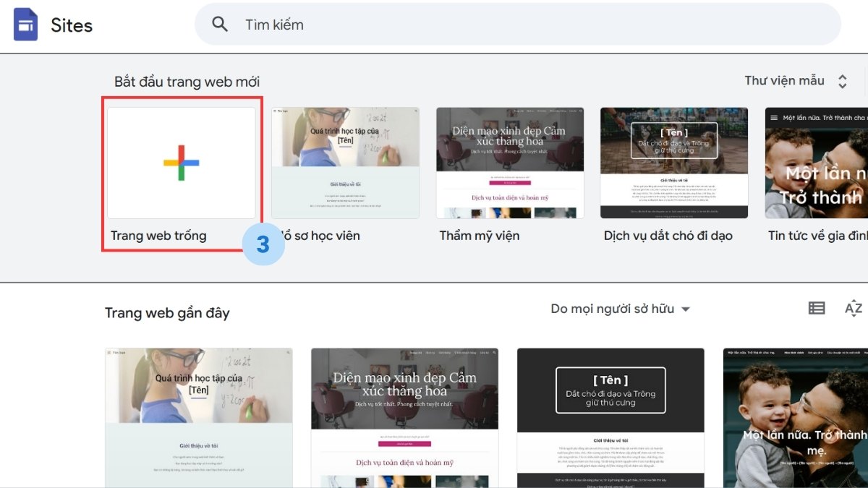Click the Tin tức về gia đình label
Image resolution: width=868 pixels, height=488 pixels.
pyautogui.click(x=818, y=236)
